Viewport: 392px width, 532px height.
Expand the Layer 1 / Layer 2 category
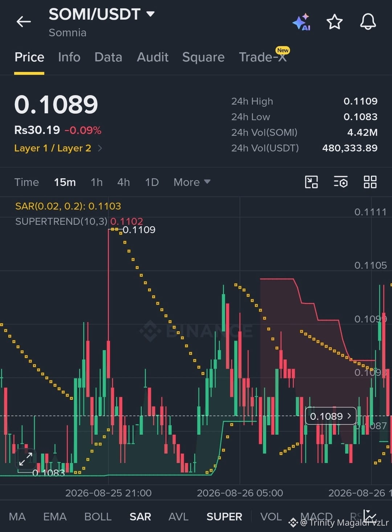(58, 148)
